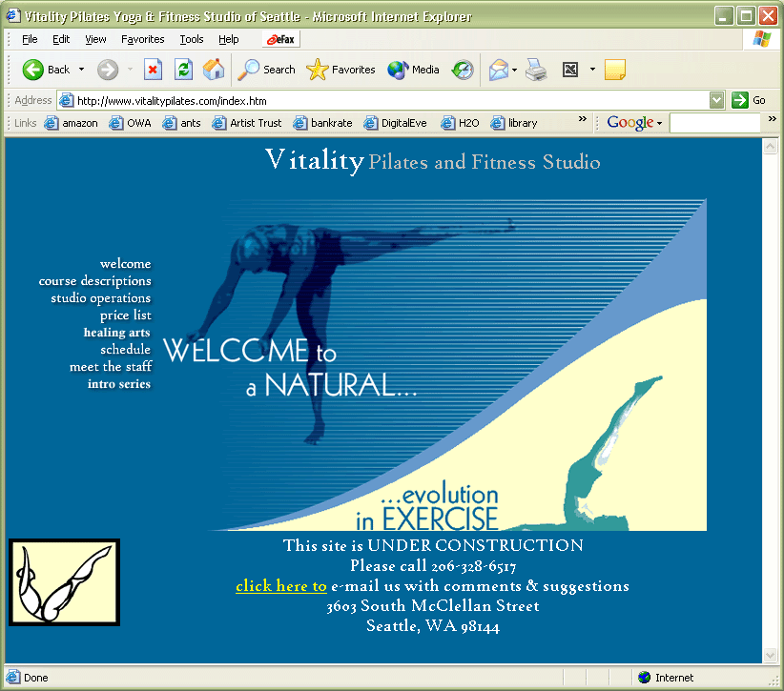The image size is (784, 691).
Task: Open the DigitalEve shortcut
Action: click(395, 123)
